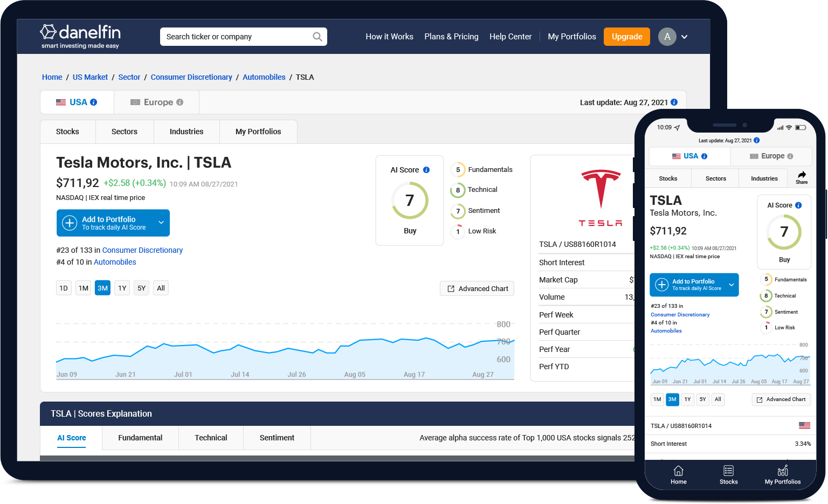
Task: Click the plus icon on Add to Portfolio
Action: point(70,223)
